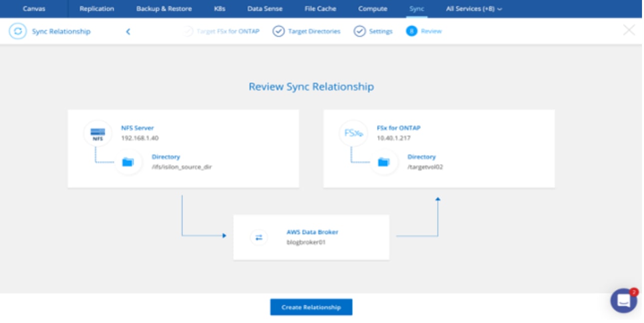
Task: Open the Compute tab
Action: (372, 9)
